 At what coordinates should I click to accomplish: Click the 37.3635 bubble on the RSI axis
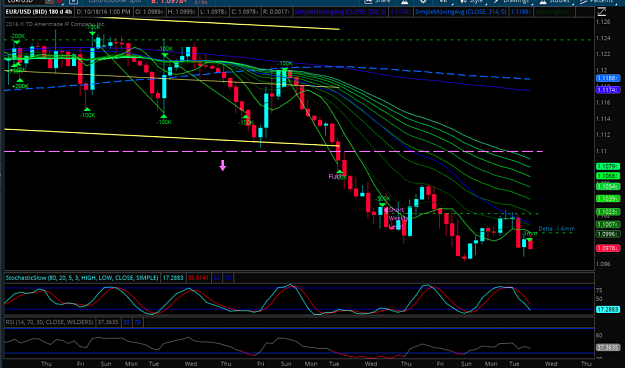pyautogui.click(x=608, y=347)
